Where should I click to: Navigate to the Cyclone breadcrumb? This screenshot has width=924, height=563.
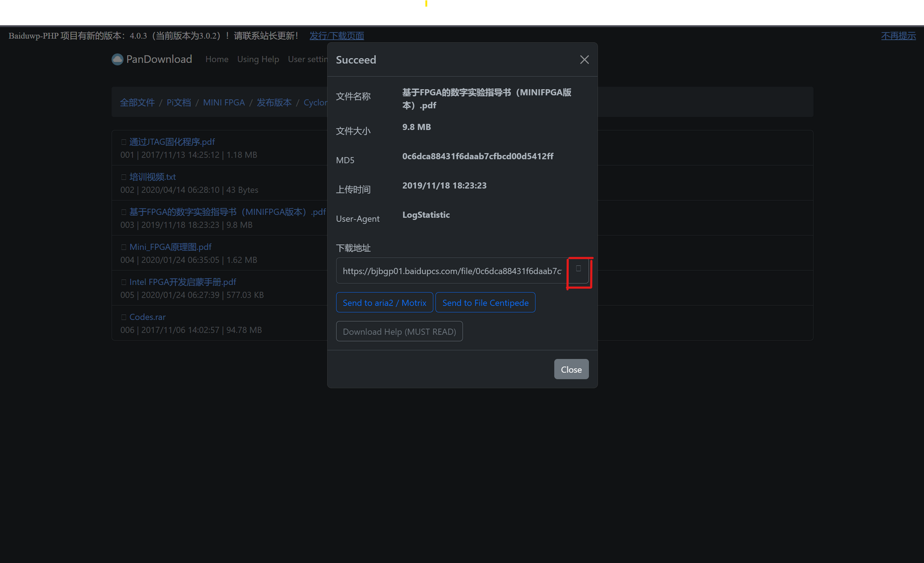click(x=315, y=102)
